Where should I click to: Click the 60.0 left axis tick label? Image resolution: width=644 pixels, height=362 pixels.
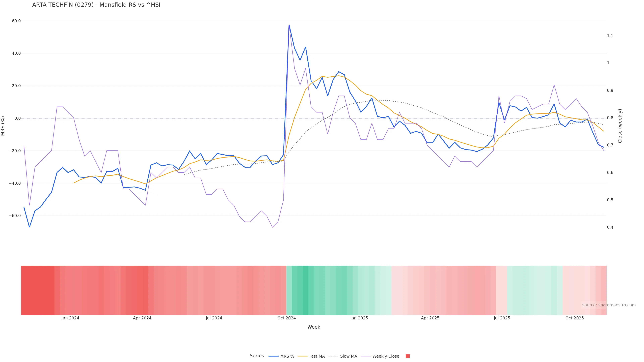16,21
